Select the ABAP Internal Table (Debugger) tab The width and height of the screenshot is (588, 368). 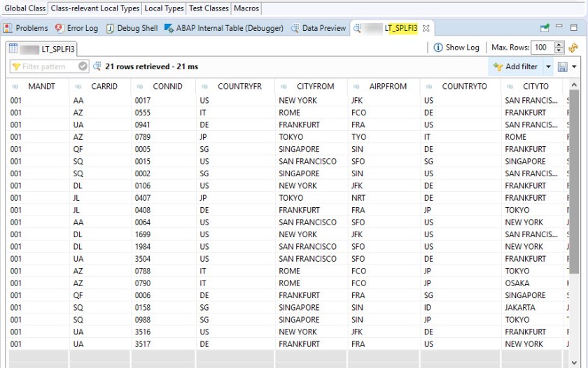[223, 28]
